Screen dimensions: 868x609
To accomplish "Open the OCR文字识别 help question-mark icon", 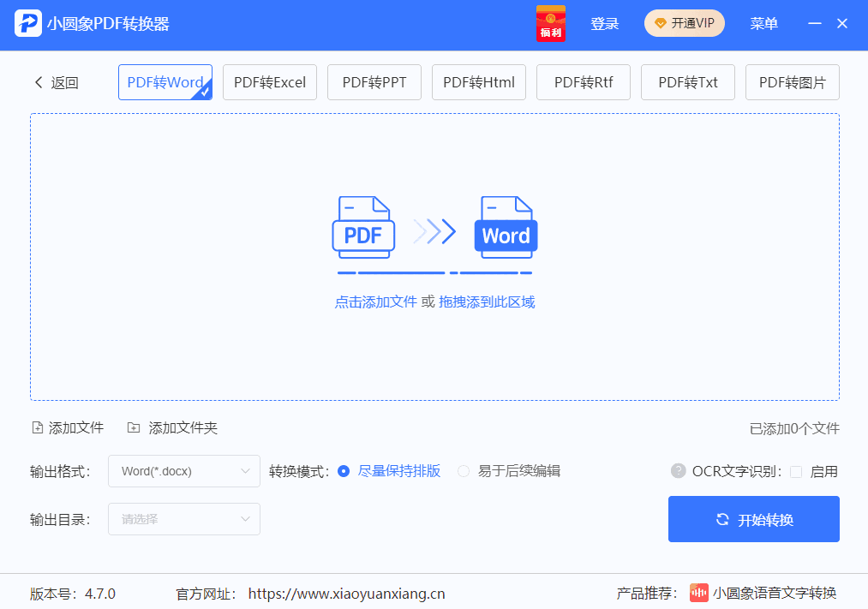I will click(x=678, y=470).
